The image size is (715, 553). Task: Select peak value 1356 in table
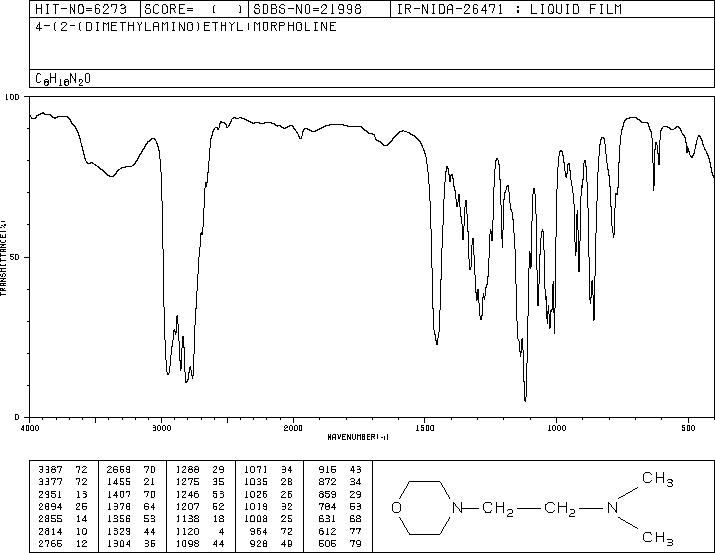coord(119,519)
